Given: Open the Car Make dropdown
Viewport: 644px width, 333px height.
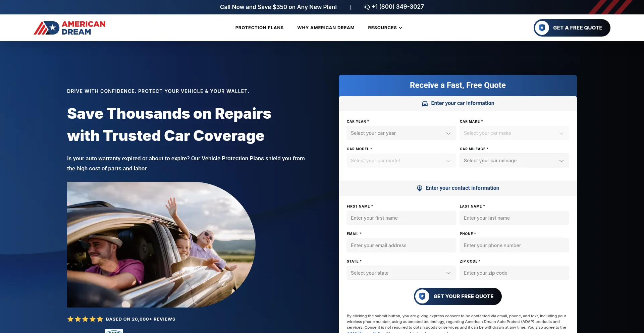Looking at the screenshot, I should pyautogui.click(x=514, y=133).
